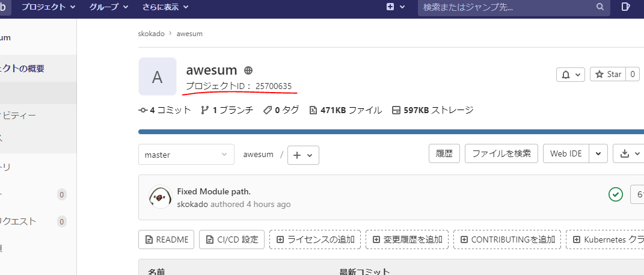Image resolution: width=644 pixels, height=275 pixels.
Task: Click 変更履歴を追加 button
Action: (407, 239)
